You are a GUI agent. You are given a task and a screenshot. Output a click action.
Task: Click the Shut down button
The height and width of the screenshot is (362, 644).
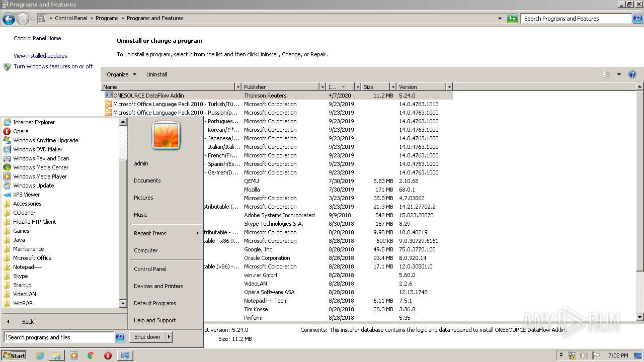(x=147, y=337)
